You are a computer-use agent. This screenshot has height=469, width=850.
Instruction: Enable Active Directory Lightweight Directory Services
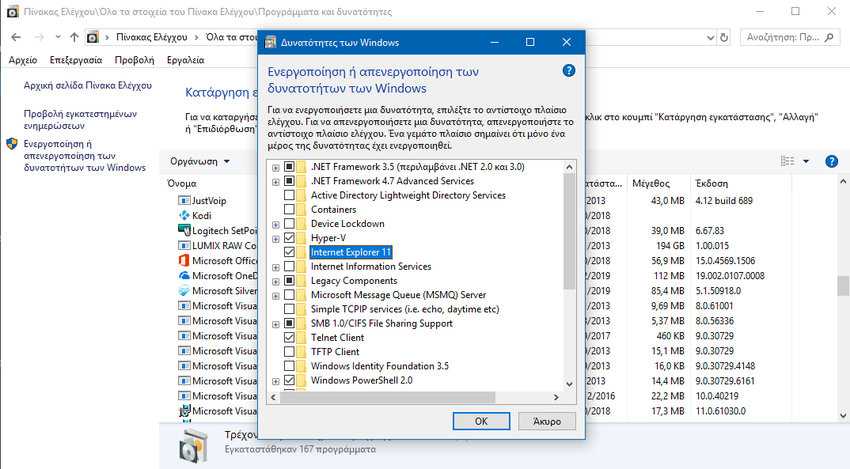[289, 195]
